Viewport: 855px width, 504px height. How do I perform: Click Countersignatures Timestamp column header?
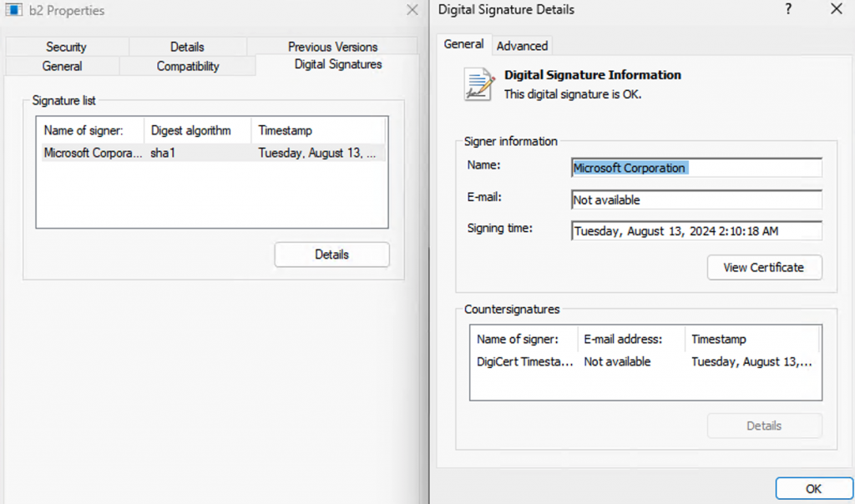click(x=752, y=339)
